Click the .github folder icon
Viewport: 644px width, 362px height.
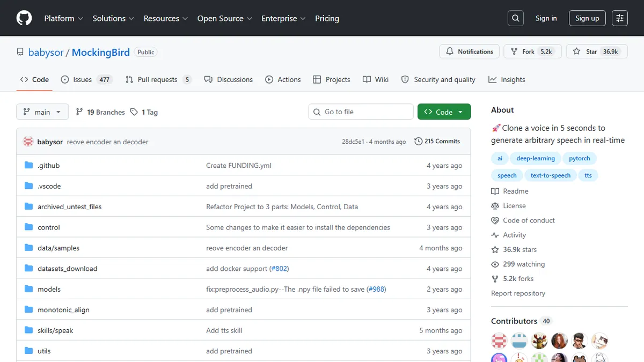tap(29, 165)
